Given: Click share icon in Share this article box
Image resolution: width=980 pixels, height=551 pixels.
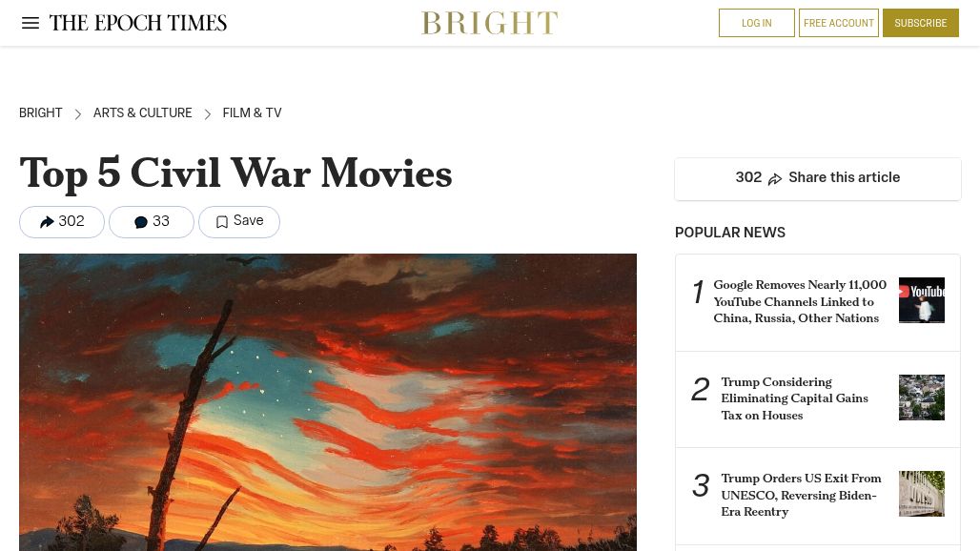Looking at the screenshot, I should [775, 178].
